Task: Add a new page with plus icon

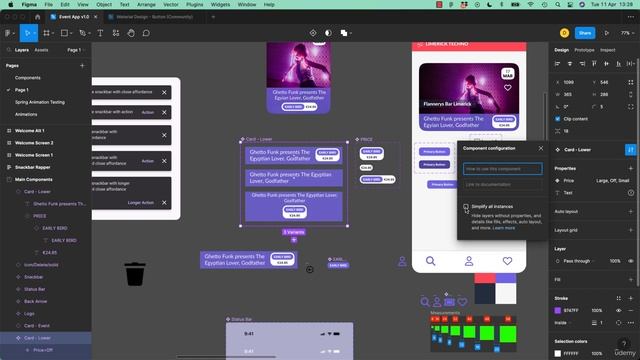Action: (82, 65)
